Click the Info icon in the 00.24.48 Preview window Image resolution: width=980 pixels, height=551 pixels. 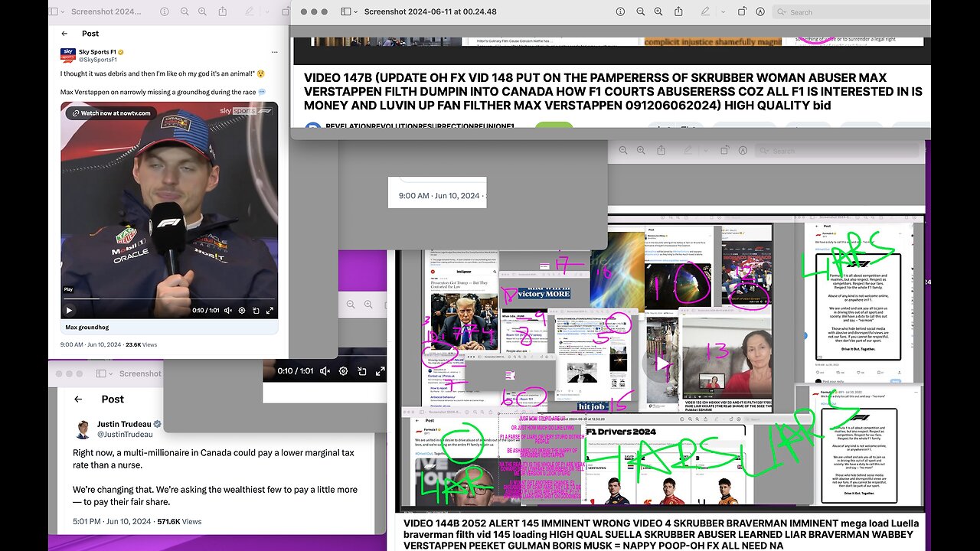pyautogui.click(x=620, y=12)
